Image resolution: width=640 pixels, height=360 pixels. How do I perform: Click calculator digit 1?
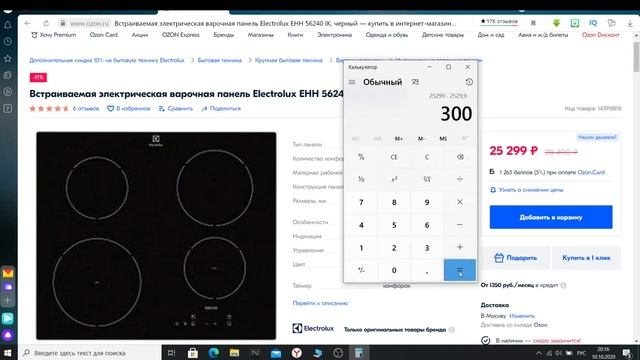pyautogui.click(x=361, y=248)
